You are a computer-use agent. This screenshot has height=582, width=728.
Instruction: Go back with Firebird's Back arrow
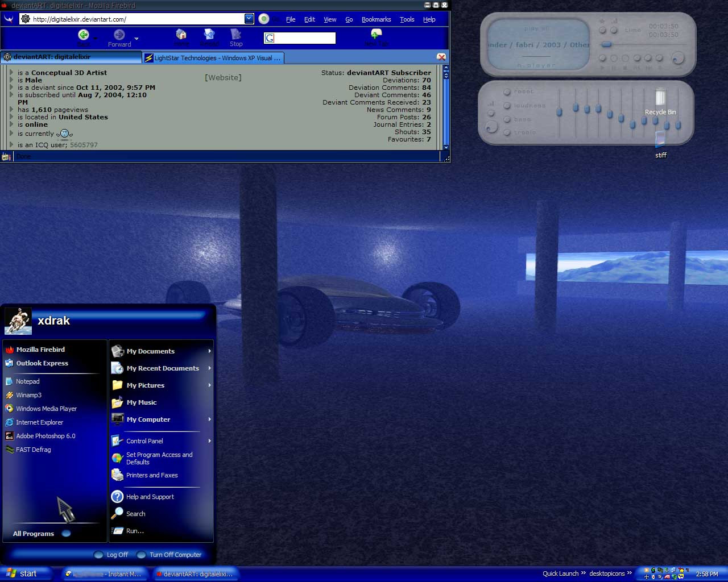[x=84, y=35]
